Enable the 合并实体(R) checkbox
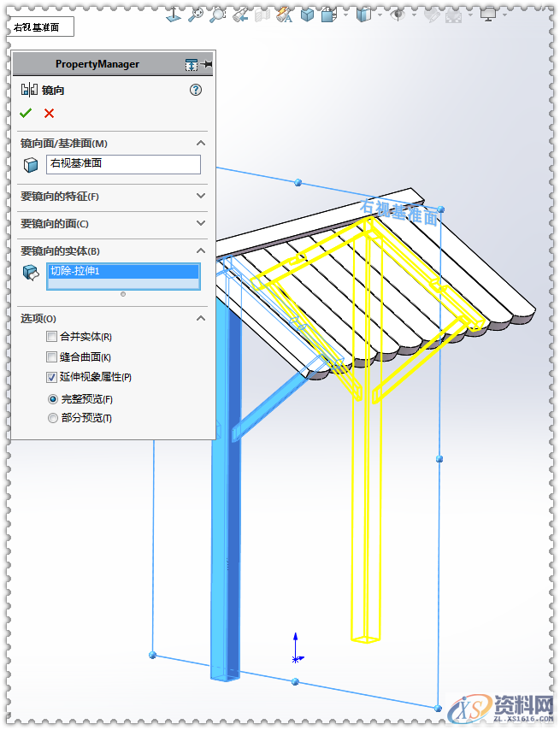The height and width of the screenshot is (730, 560). (x=51, y=336)
